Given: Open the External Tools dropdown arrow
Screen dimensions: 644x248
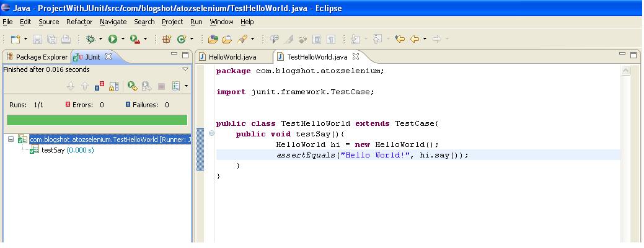Looking at the screenshot, I should [x=145, y=40].
